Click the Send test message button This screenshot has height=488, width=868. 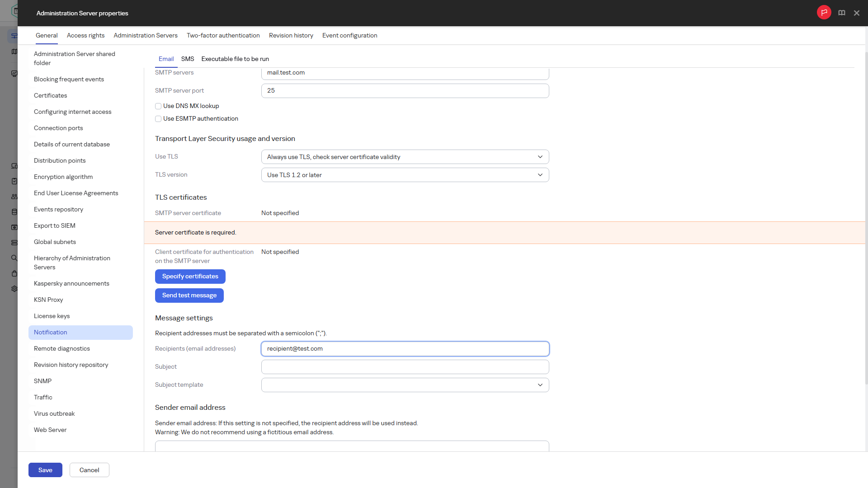(189, 296)
